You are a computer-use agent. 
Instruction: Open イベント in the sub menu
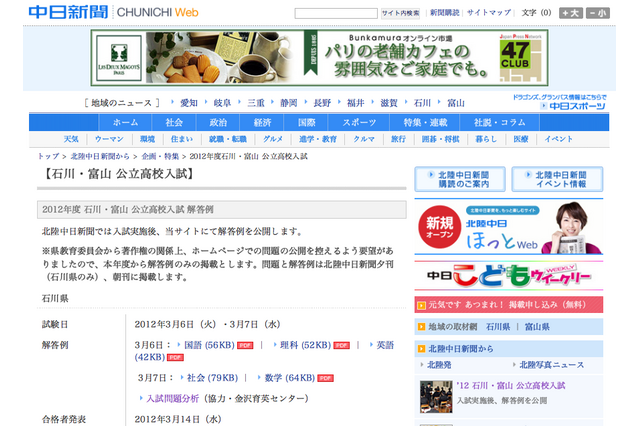[x=558, y=139]
